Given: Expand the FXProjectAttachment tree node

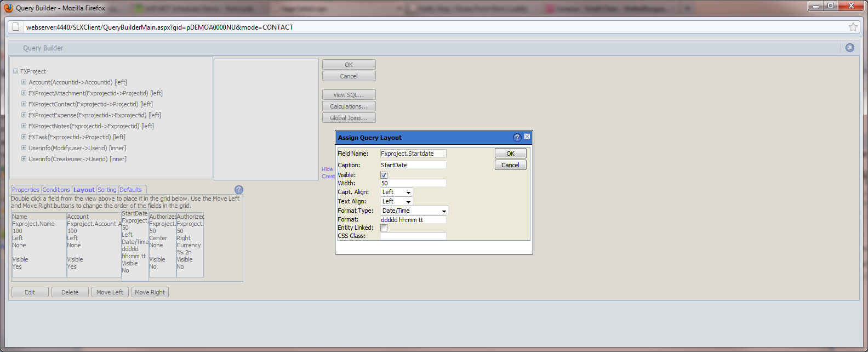Looking at the screenshot, I should pyautogui.click(x=24, y=93).
